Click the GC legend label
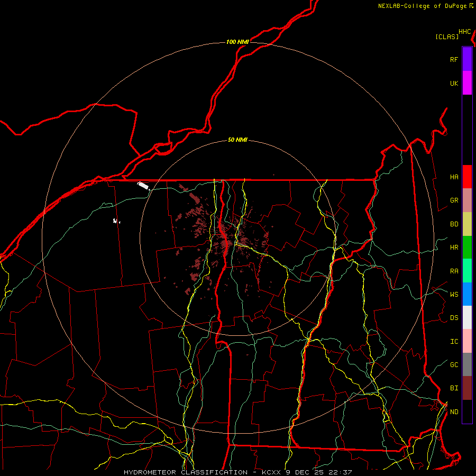This screenshot has width=476, height=476. pyautogui.click(x=454, y=364)
